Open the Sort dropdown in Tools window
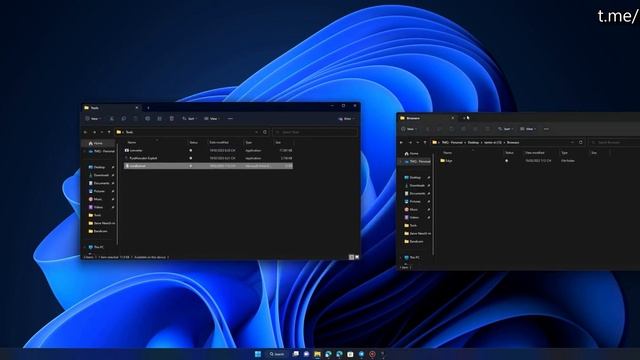This screenshot has height=360, width=640. (x=189, y=119)
